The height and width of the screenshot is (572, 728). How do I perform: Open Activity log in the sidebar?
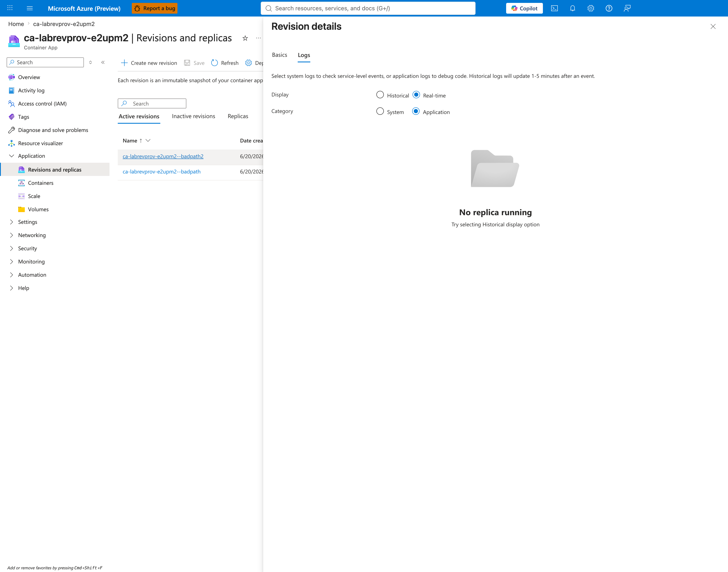point(31,90)
